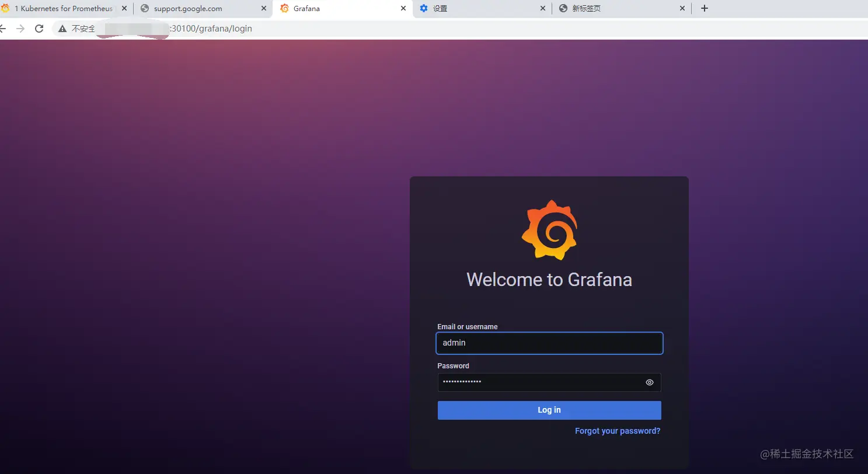This screenshot has height=474, width=868.
Task: Close the Kubernetes for Prometheus tab
Action: tap(124, 8)
